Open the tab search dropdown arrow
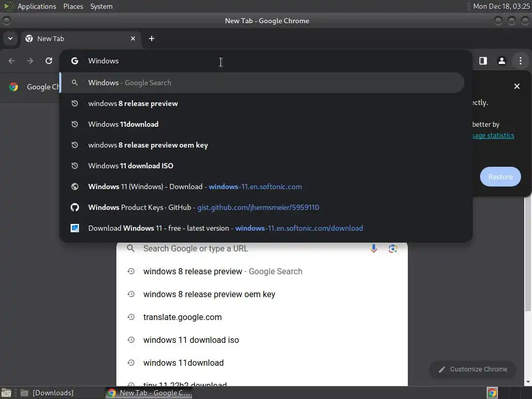The height and width of the screenshot is (399, 532). click(10, 38)
